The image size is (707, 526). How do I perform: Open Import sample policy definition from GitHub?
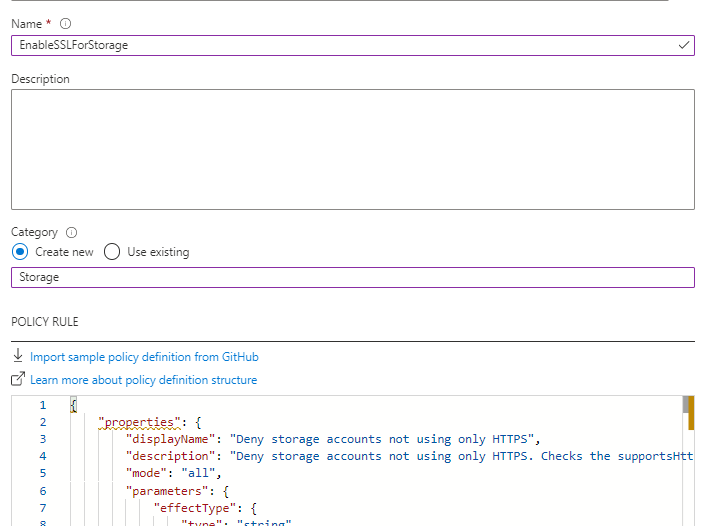coord(144,357)
